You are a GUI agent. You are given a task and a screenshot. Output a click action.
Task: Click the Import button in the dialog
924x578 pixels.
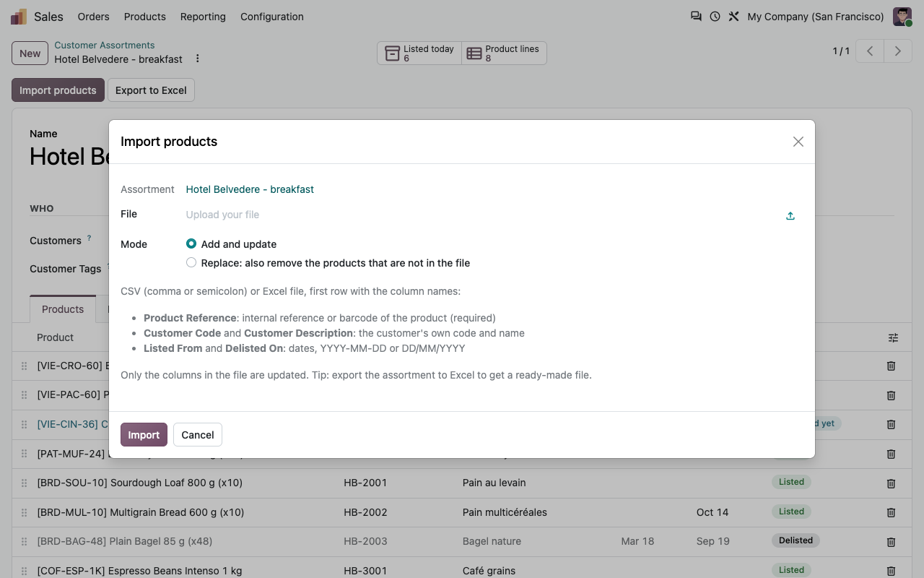click(144, 435)
